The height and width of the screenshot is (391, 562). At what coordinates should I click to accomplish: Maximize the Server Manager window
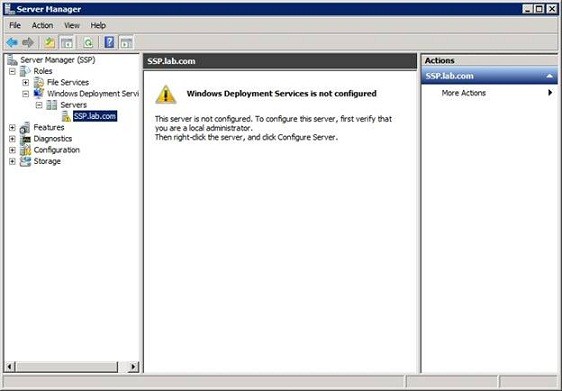539,9
